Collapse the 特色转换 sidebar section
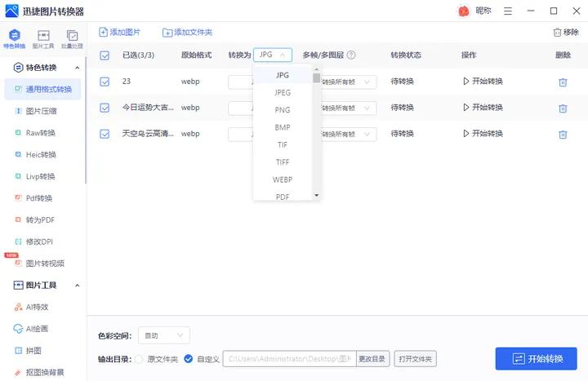This screenshot has width=588, height=381. 78,68
